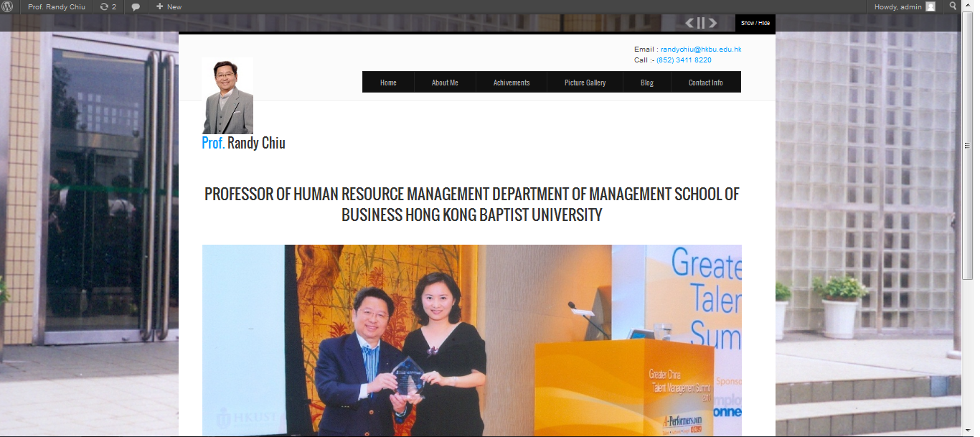
Task: Open the comments bubble icon
Action: [x=136, y=6]
